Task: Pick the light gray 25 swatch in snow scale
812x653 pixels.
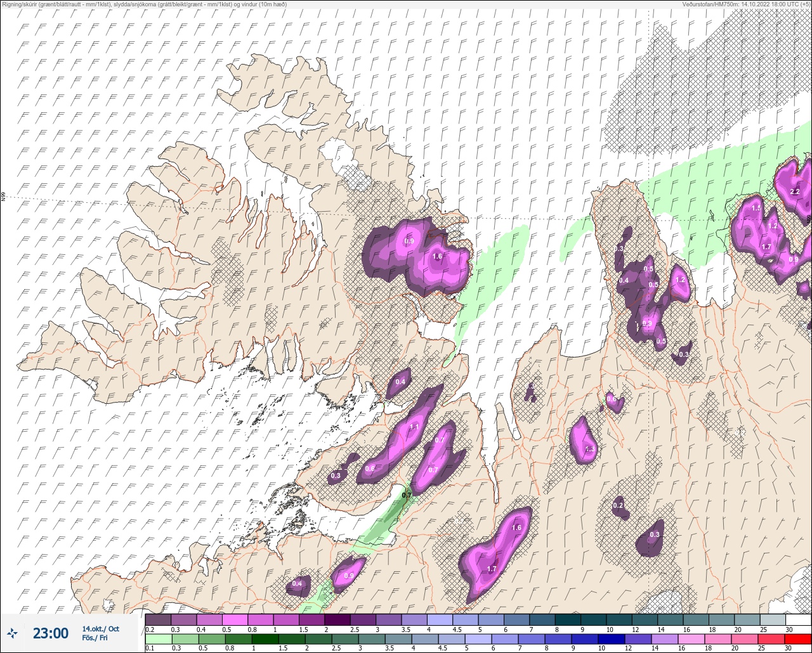Action: click(773, 619)
